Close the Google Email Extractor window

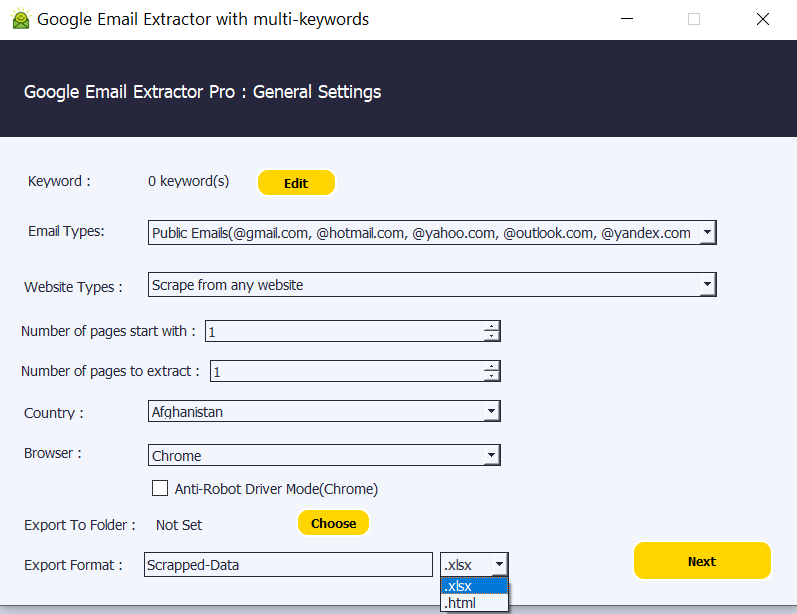pyautogui.click(x=762, y=19)
